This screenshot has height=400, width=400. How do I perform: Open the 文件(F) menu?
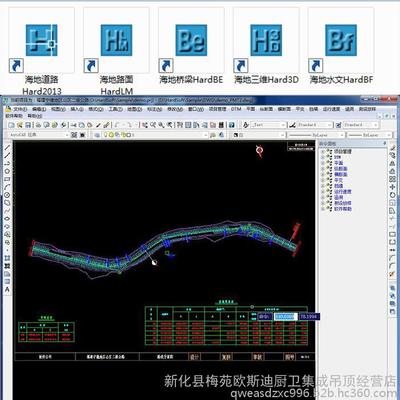pyautogui.click(x=20, y=109)
